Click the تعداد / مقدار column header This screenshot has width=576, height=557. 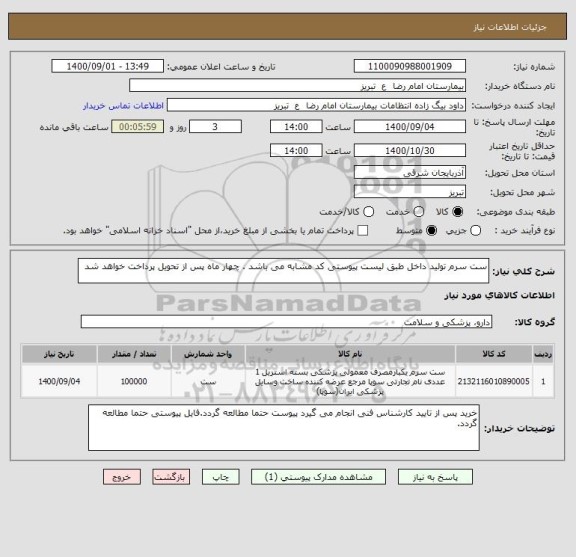click(x=134, y=354)
